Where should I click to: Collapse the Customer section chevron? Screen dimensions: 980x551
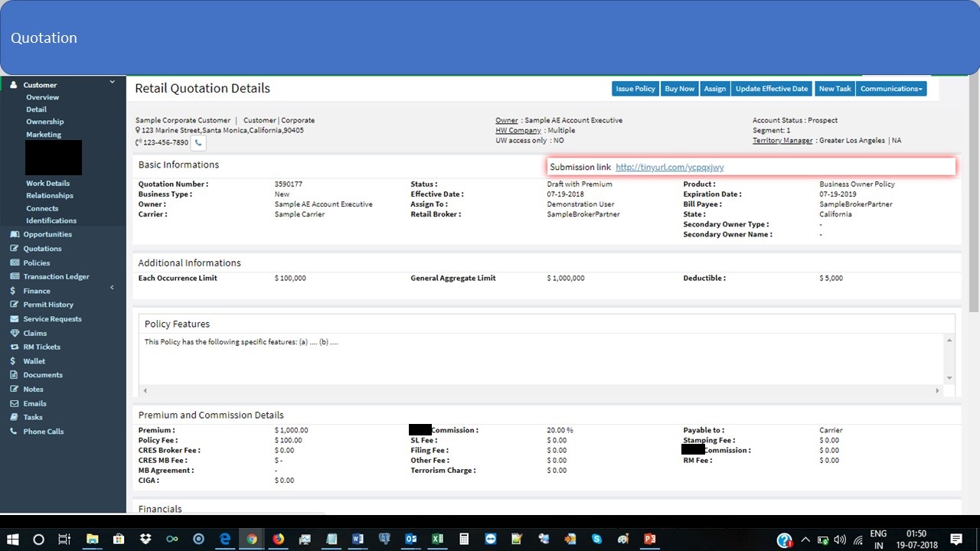click(x=112, y=82)
